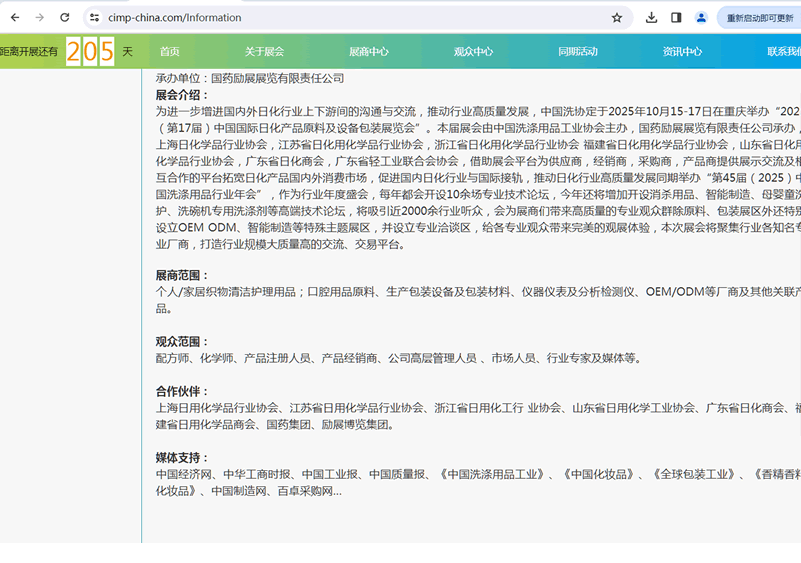Screen dimensions: 801x563
Task: Open site information icon in address bar
Action: (94, 18)
